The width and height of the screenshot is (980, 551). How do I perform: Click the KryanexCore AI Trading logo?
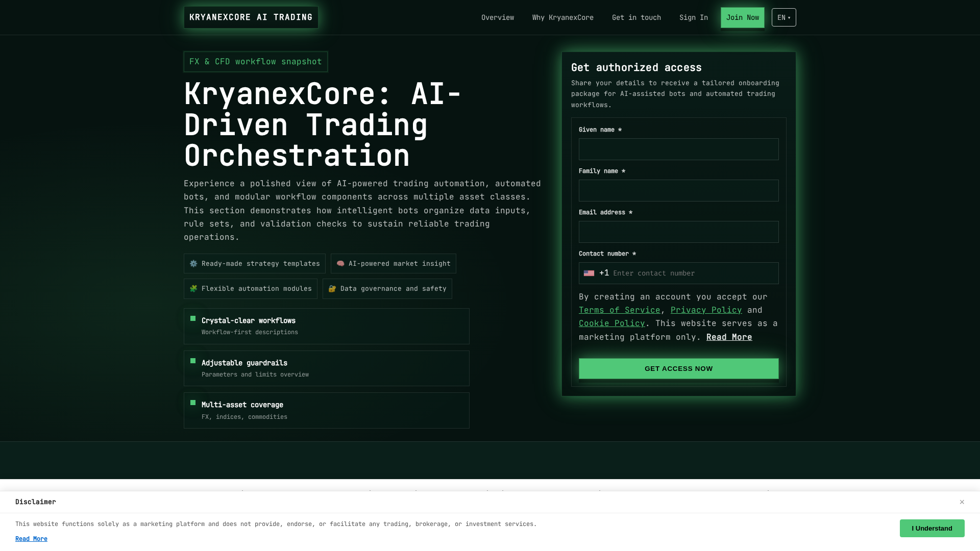click(251, 17)
